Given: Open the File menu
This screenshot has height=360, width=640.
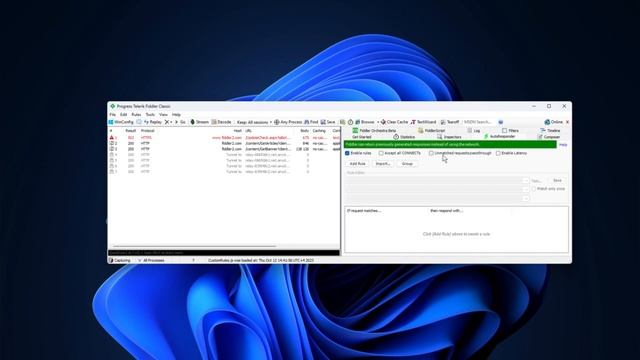Looking at the screenshot, I should [x=113, y=115].
